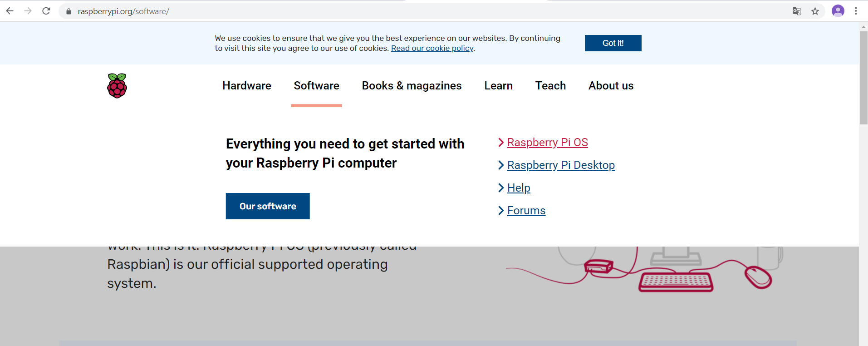This screenshot has height=346, width=868.
Task: Click the vertical page scrollbar thumb
Action: (x=863, y=78)
